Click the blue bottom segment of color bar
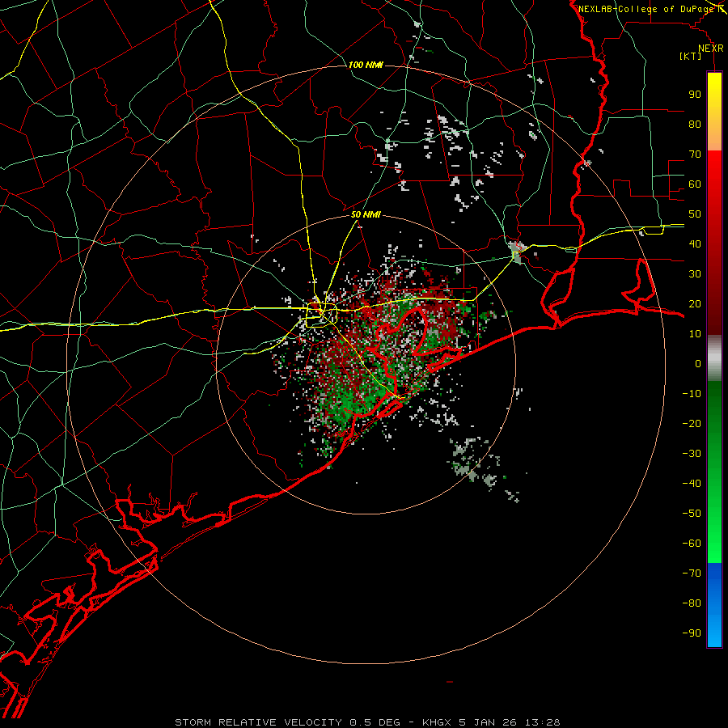The image size is (728, 728). 714,605
